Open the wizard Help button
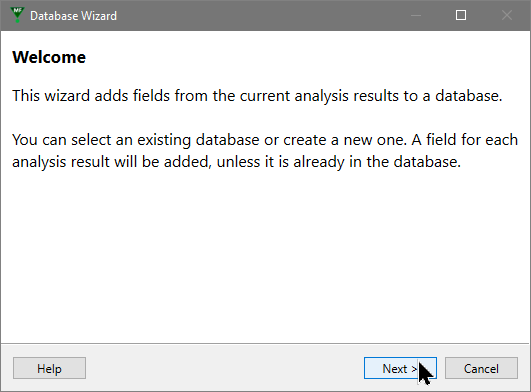This screenshot has width=531, height=392. pos(49,368)
